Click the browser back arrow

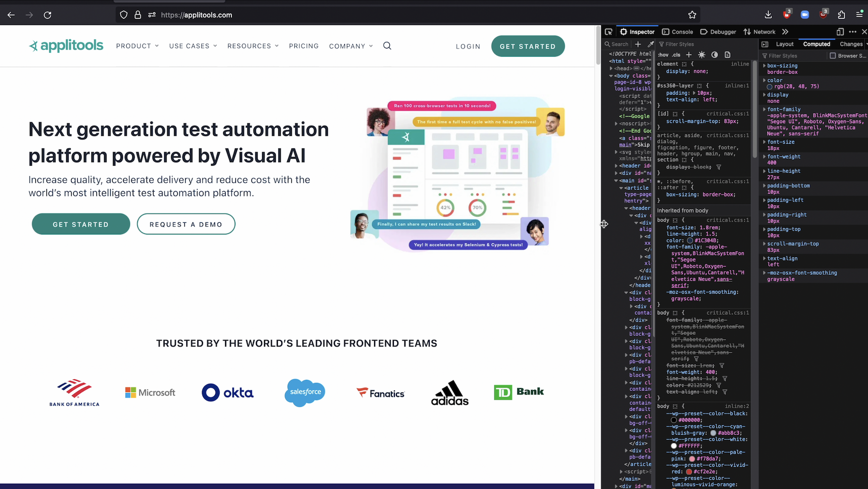pos(11,15)
